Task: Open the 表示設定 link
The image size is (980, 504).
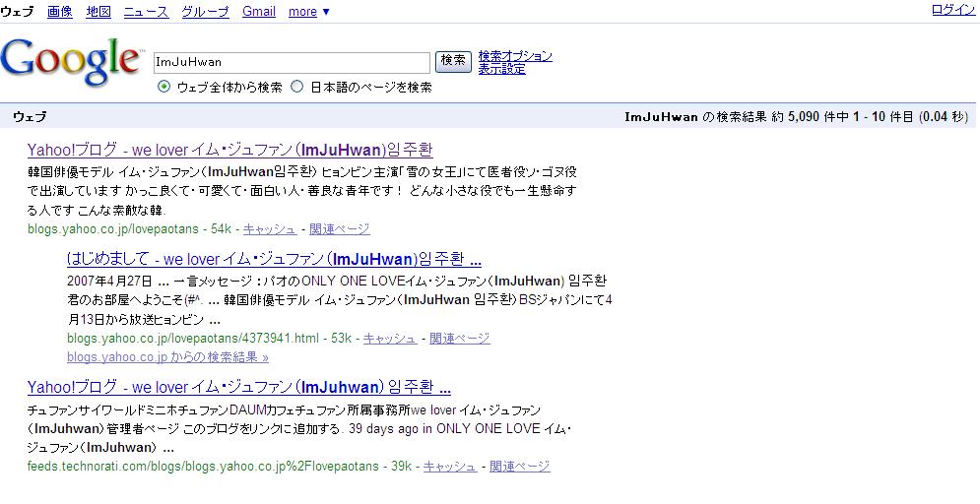Action: 502,69
